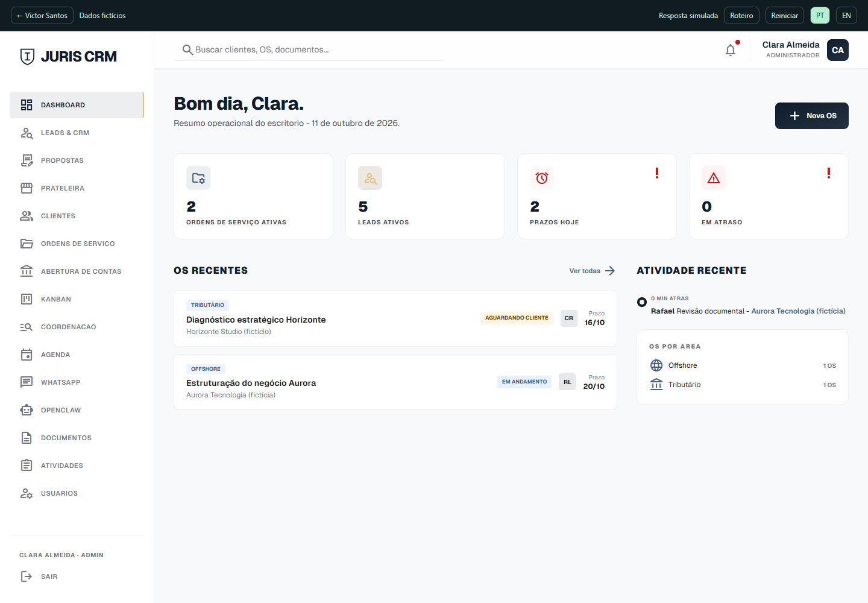Screen dimensions: 868x603
Task: Click the CR assignee badge
Action: (x=569, y=318)
